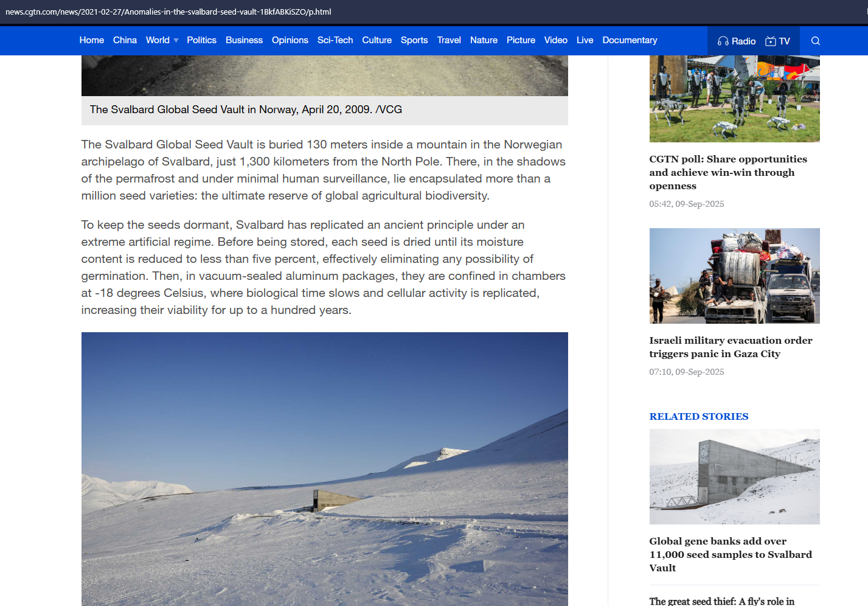Select the Politics menu item
This screenshot has height=606, width=868.
click(201, 40)
